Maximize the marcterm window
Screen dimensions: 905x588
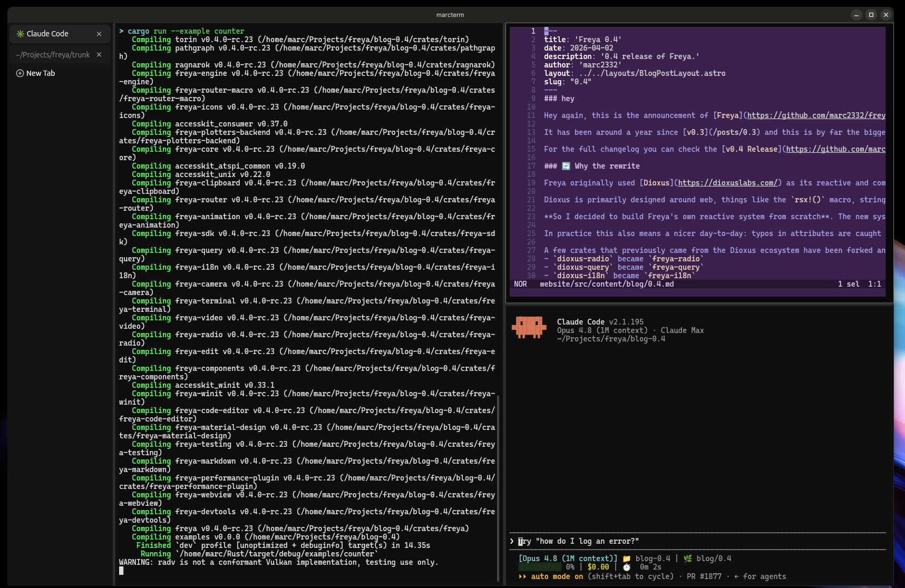click(871, 15)
